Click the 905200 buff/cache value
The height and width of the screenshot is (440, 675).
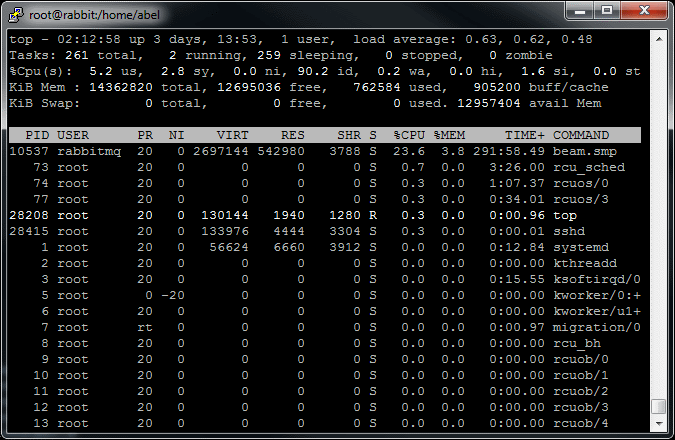[497, 87]
